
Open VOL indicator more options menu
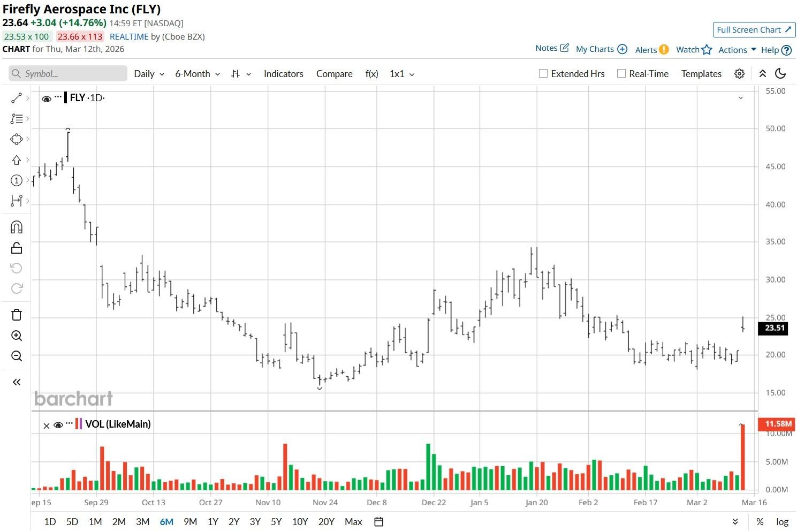69,423
